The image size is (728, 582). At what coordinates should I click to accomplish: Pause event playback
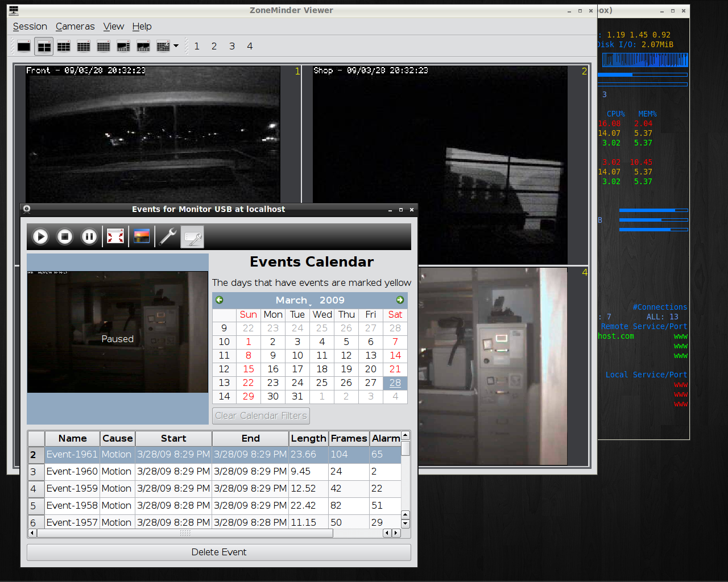(x=89, y=236)
